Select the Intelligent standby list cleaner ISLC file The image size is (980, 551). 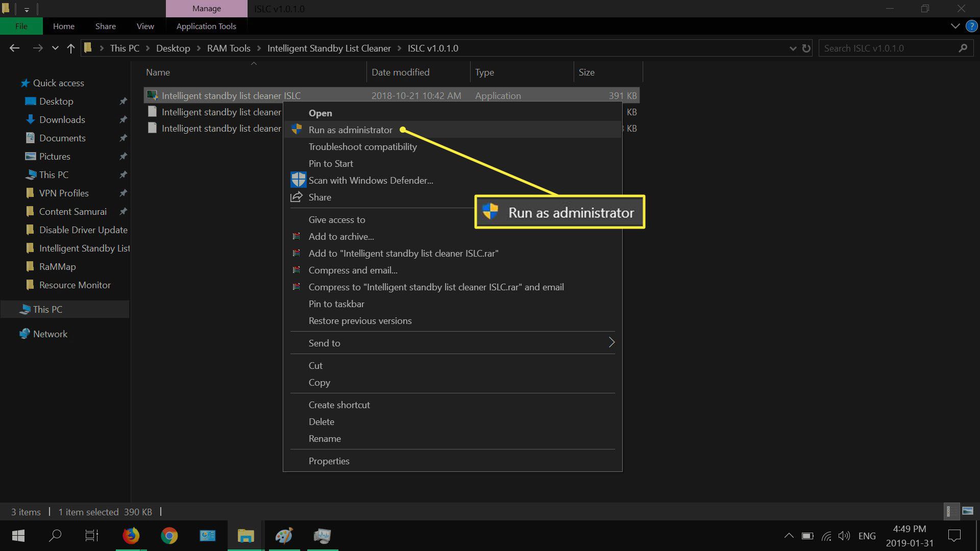391,95
